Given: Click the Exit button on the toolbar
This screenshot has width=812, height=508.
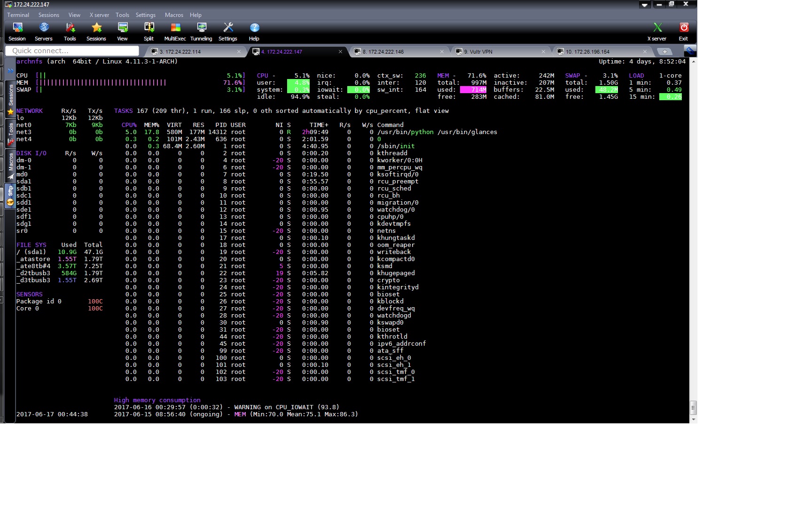Looking at the screenshot, I should [x=683, y=31].
